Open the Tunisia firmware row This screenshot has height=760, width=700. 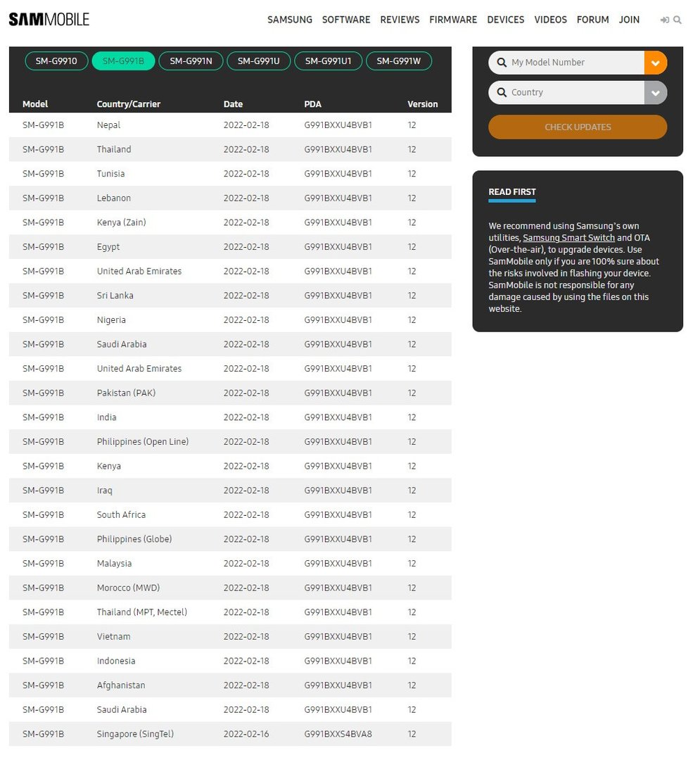(230, 174)
